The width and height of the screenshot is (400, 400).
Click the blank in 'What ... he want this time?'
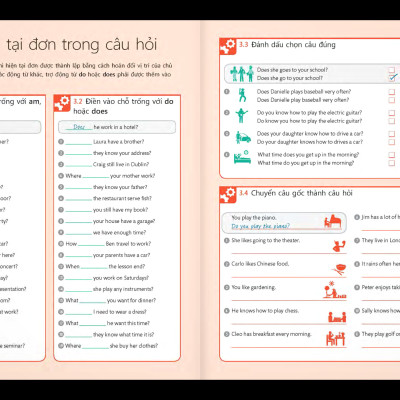92,324
